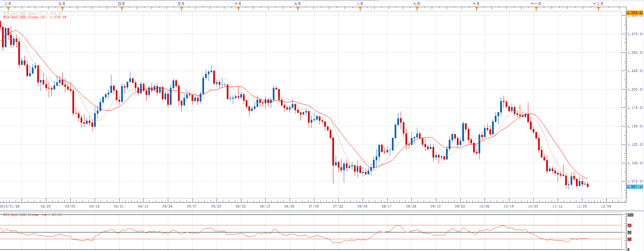Select the 六月 month label
The height and width of the screenshot is (251, 644).
(x=238, y=4)
